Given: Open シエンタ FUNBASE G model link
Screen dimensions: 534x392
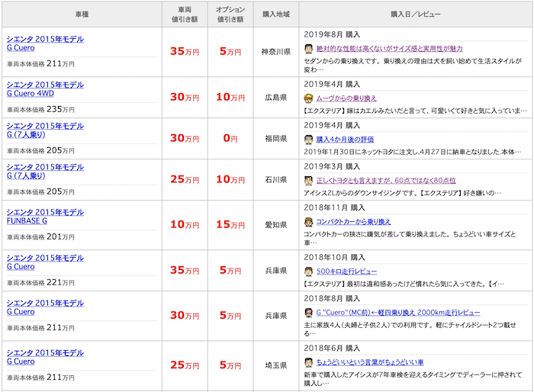Looking at the screenshot, I should [x=45, y=217].
